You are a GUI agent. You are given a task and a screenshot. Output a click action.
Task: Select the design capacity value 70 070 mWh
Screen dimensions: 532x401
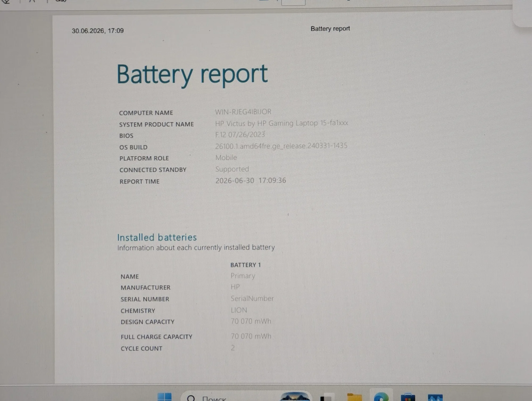[251, 321]
